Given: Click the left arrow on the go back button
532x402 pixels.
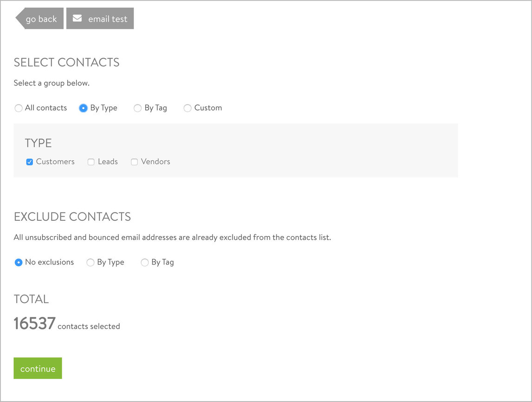Looking at the screenshot, I should [x=19, y=18].
